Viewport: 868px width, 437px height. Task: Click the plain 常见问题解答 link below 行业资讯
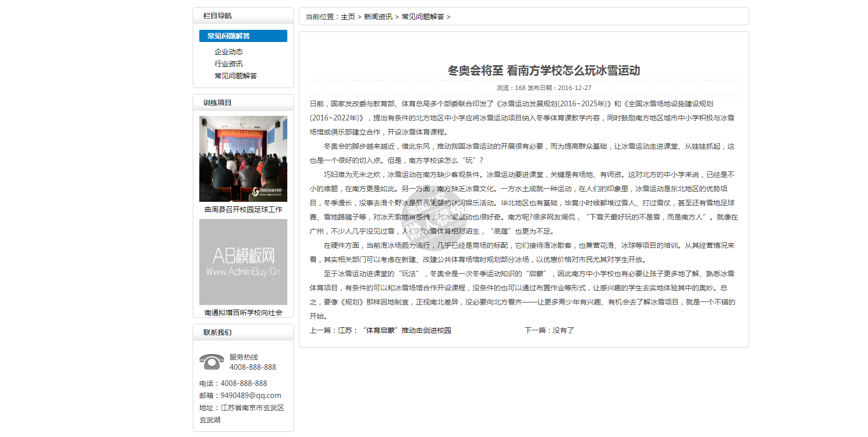click(x=235, y=76)
